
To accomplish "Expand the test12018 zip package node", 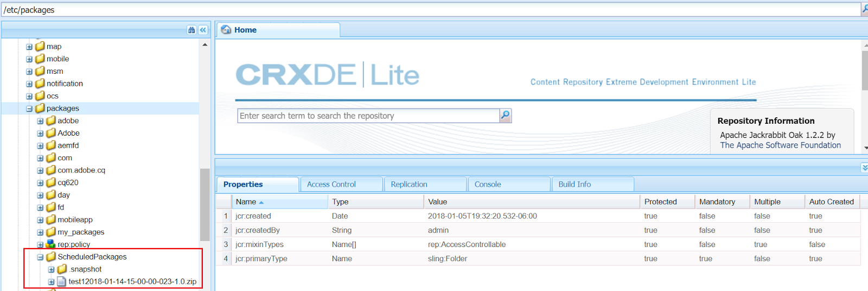I will [51, 282].
